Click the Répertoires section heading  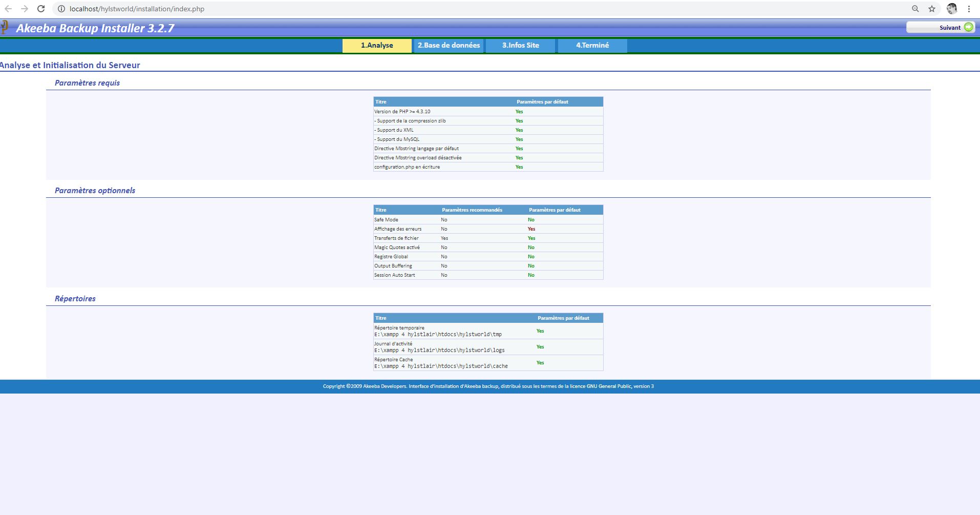[75, 299]
